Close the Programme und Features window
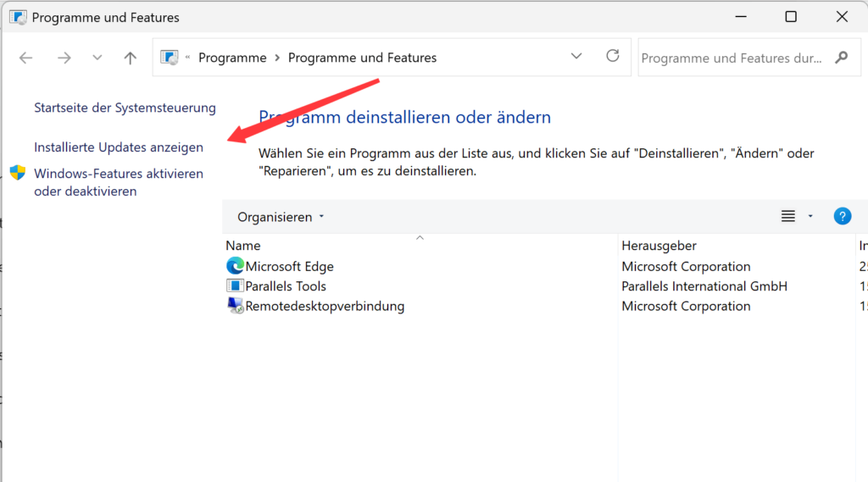This screenshot has height=482, width=868. (x=842, y=17)
